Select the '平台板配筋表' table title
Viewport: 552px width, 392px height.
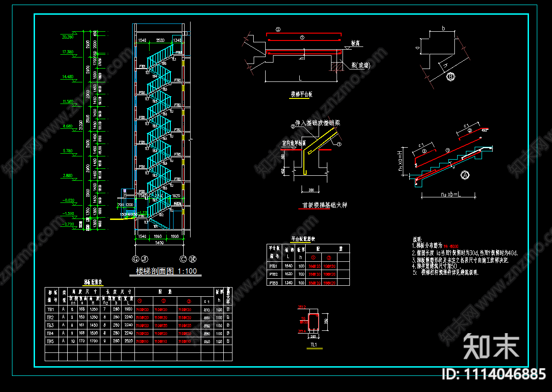(x=303, y=239)
